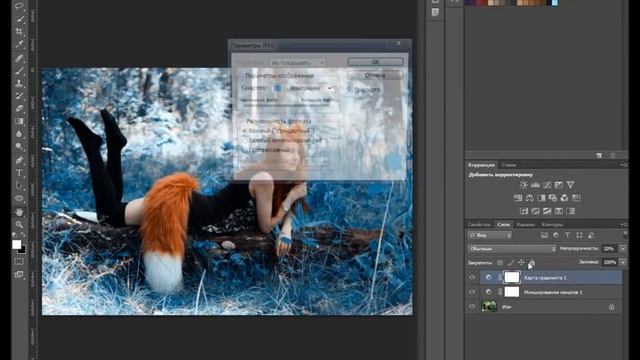Select the Dodge tool
The image size is (640, 360).
coord(19,147)
